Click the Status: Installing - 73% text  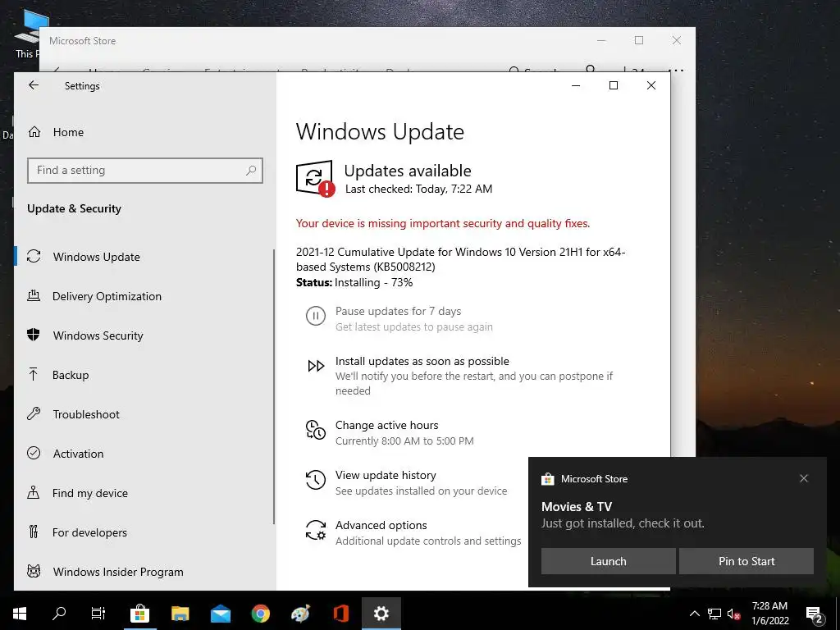(x=354, y=283)
